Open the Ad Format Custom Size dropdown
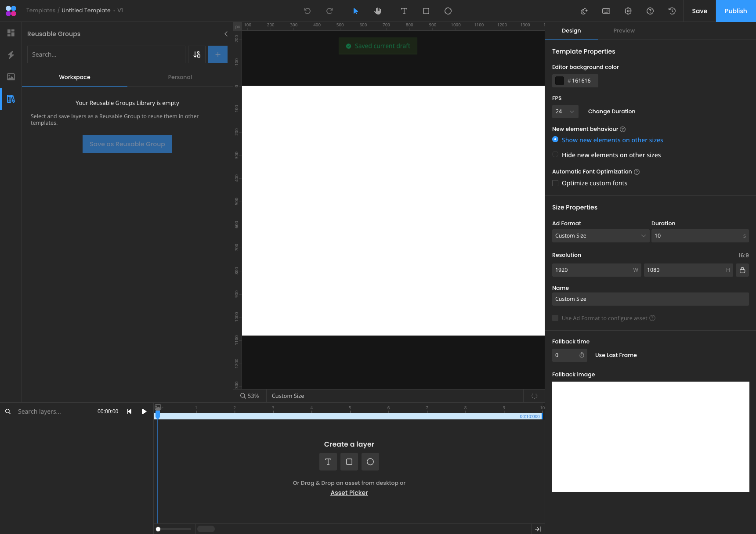Image resolution: width=756 pixels, height=534 pixels. (x=600, y=236)
